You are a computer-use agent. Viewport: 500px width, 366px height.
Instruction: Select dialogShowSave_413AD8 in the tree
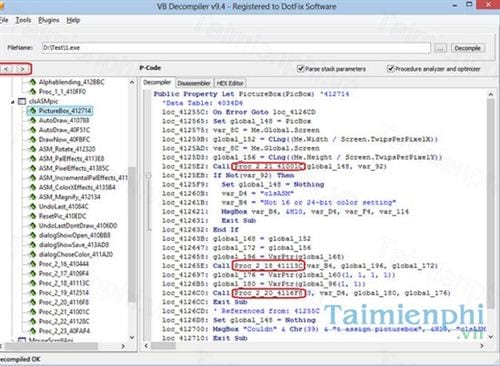pos(74,245)
